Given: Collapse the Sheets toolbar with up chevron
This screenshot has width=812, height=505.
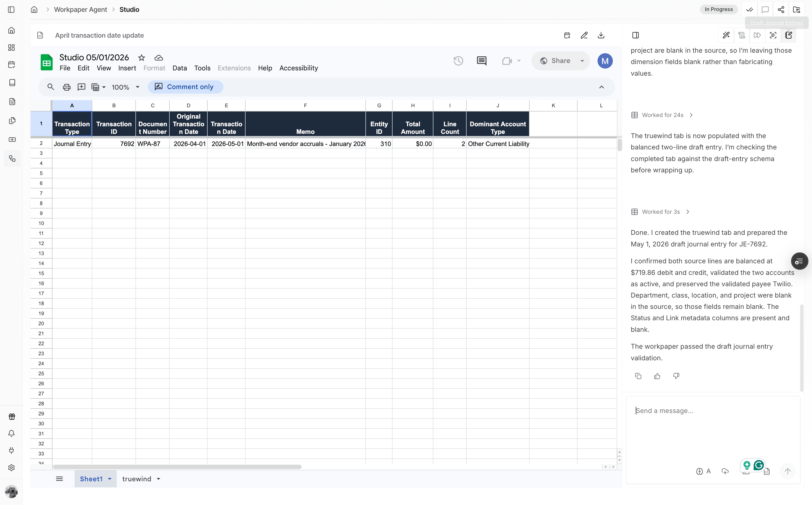Looking at the screenshot, I should click(x=601, y=87).
